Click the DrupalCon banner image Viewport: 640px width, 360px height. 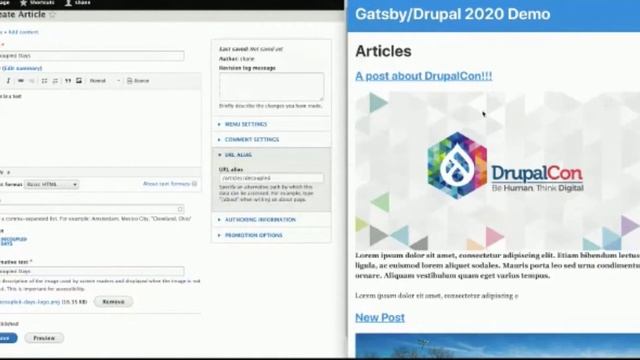(x=498, y=171)
